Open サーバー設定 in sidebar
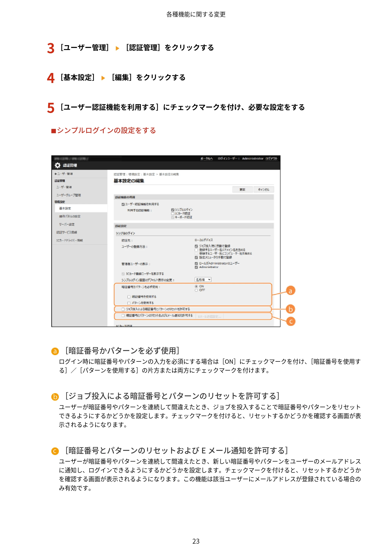Viewport: 392px width, 555px height. click(67, 224)
